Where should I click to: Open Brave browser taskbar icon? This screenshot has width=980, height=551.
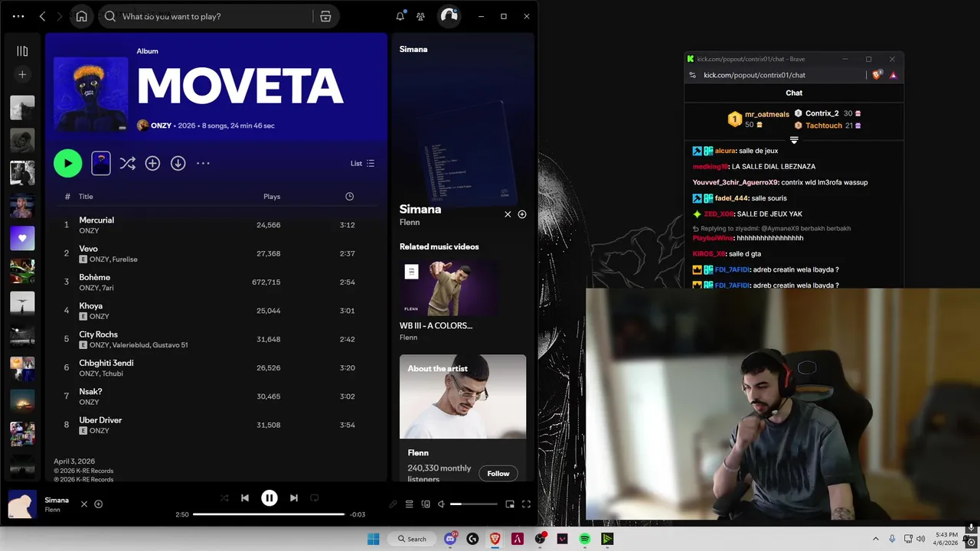point(495,539)
